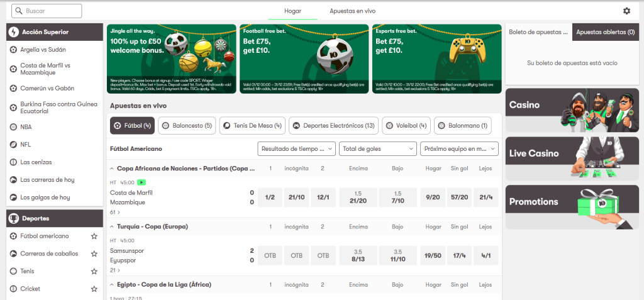Click cricket icon beside Las cenizas
The width and height of the screenshot is (644, 300).
tap(14, 162)
